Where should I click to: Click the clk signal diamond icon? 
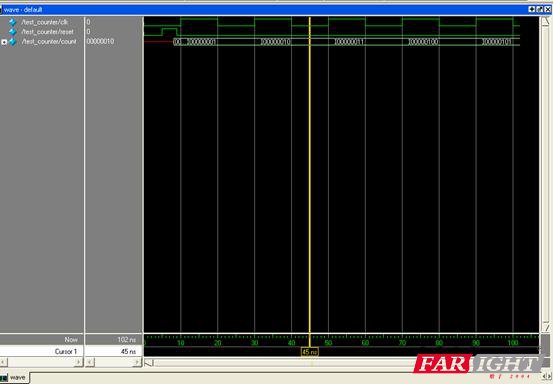[13, 22]
